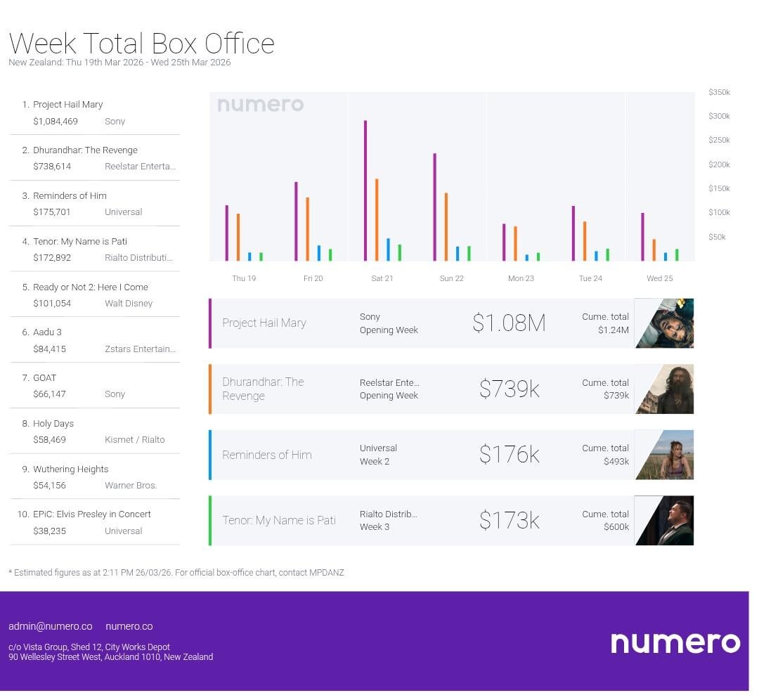The image size is (759, 700).
Task: Select the orange bar for Fri 20
Action: tap(307, 228)
